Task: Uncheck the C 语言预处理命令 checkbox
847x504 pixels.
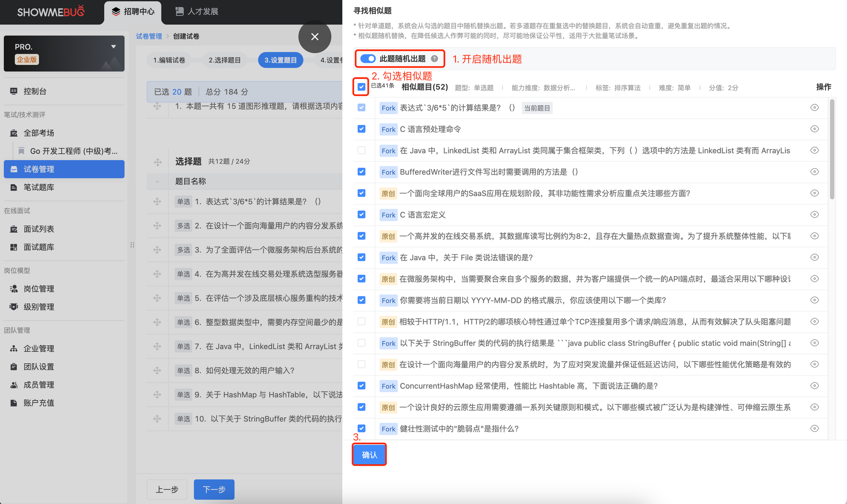Action: [361, 129]
